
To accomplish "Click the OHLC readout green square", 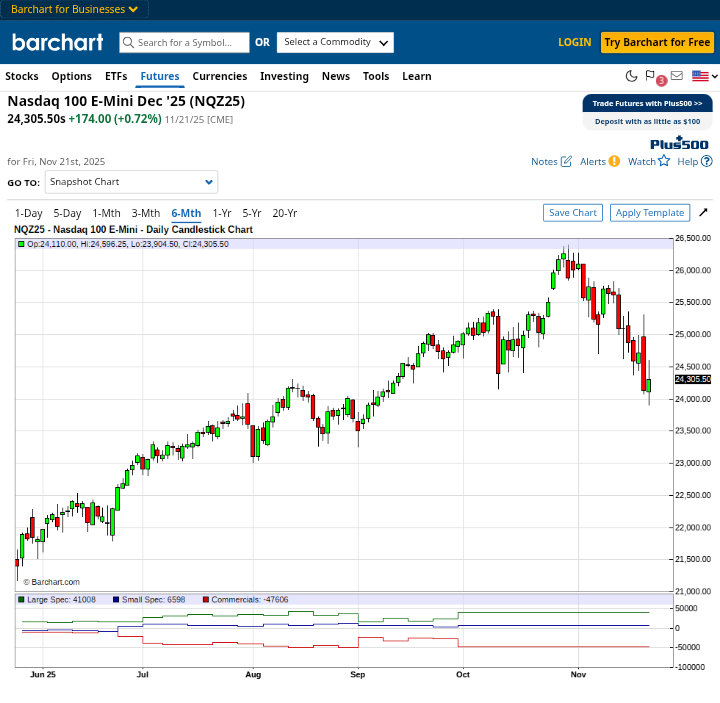I will [21, 244].
